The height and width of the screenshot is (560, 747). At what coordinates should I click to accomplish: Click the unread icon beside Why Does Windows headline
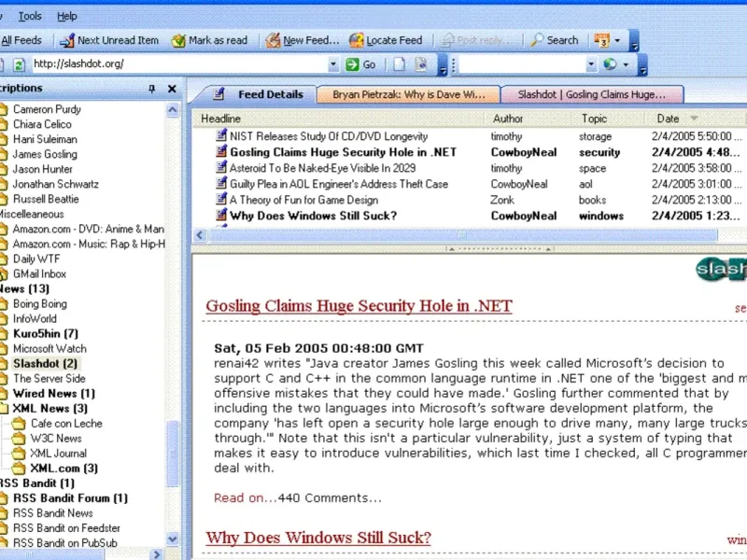click(x=221, y=216)
